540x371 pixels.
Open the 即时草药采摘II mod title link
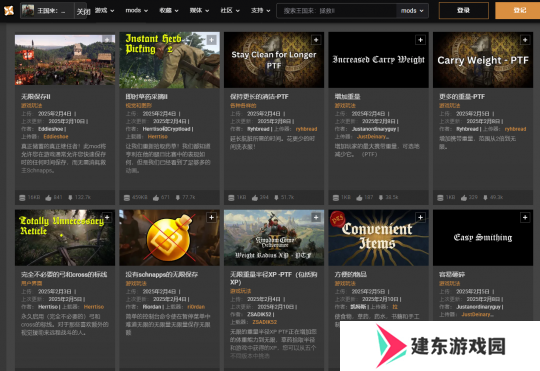(x=146, y=97)
